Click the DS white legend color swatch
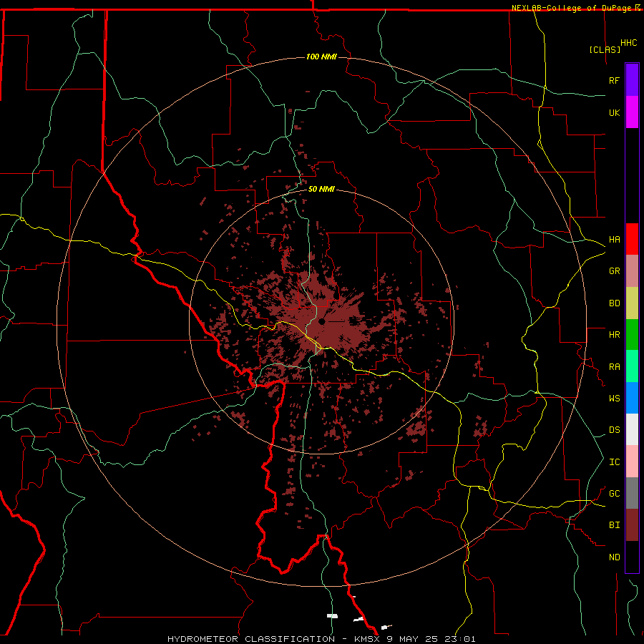 (632, 429)
